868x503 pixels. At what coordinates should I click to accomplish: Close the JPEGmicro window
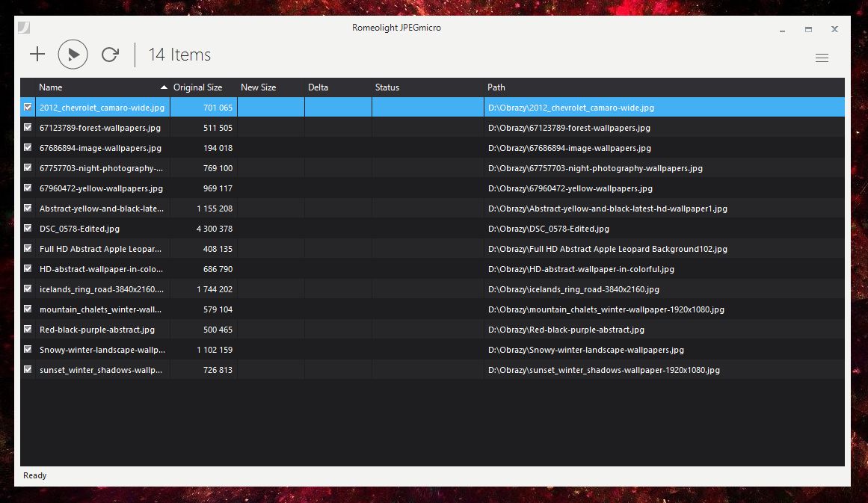pyautogui.click(x=834, y=28)
